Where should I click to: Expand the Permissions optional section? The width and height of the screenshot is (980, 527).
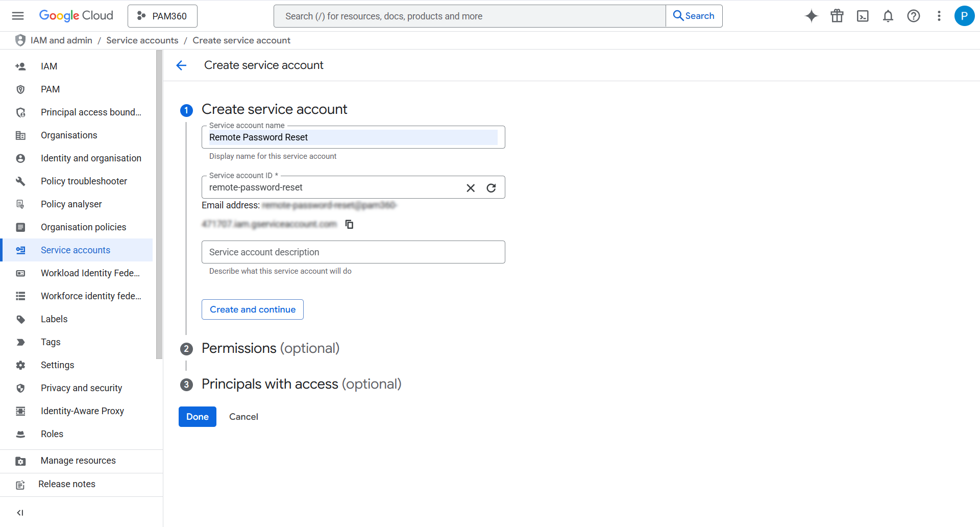271,348
